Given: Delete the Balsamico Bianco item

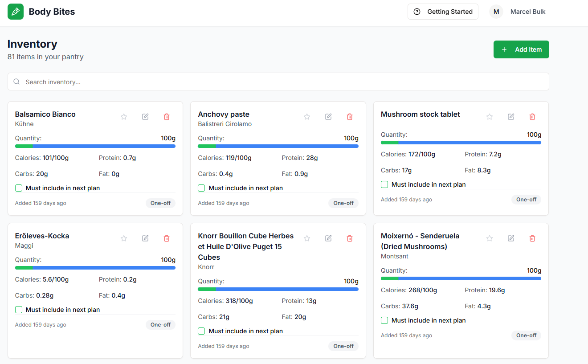Looking at the screenshot, I should 167,117.
